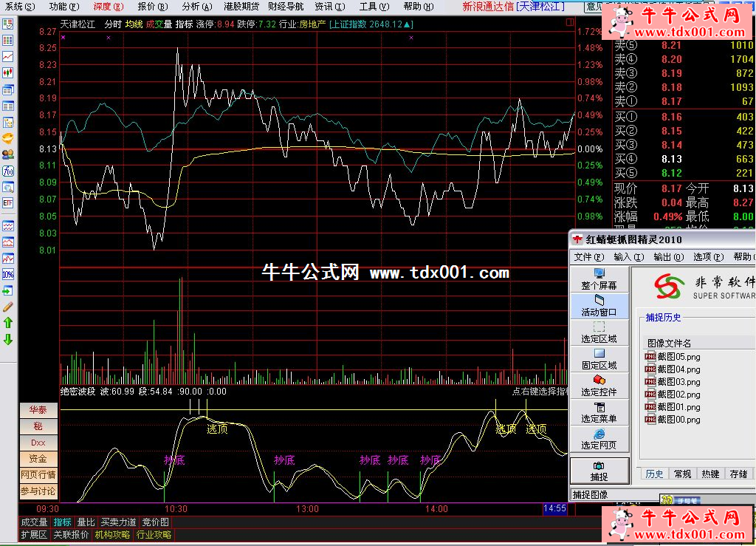Click the 华泰 side button
756x546 pixels.
point(38,410)
